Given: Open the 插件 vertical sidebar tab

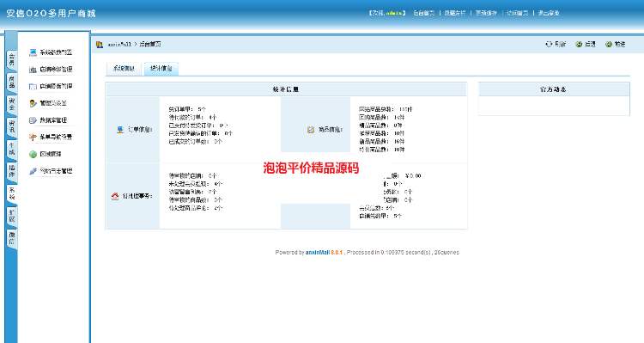Looking at the screenshot, I should tap(11, 172).
